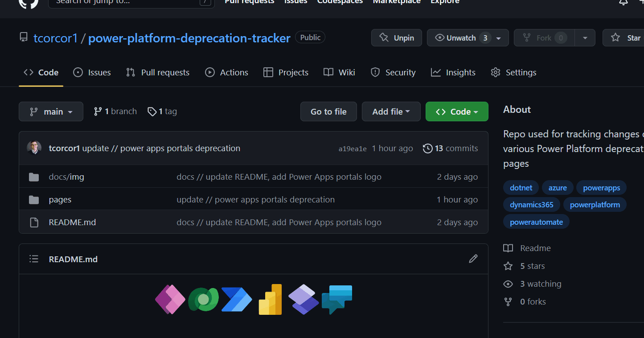Open commit hash a19ea1e
The width and height of the screenshot is (644, 338).
353,149
